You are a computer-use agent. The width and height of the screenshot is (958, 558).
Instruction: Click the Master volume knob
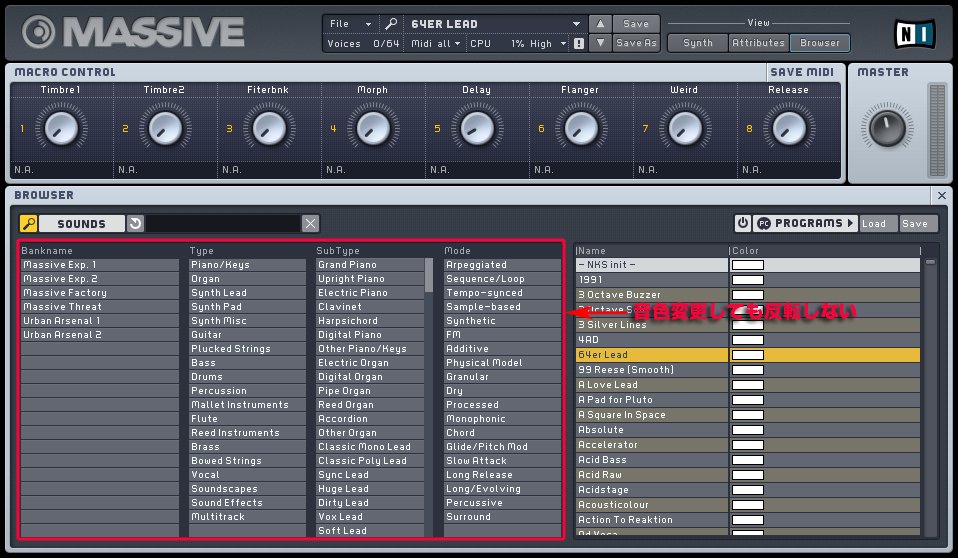(887, 128)
